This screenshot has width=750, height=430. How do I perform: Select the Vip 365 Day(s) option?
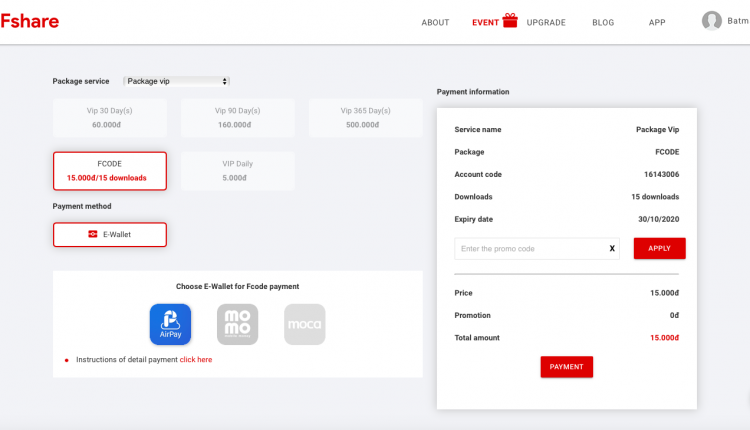pyautogui.click(x=365, y=118)
